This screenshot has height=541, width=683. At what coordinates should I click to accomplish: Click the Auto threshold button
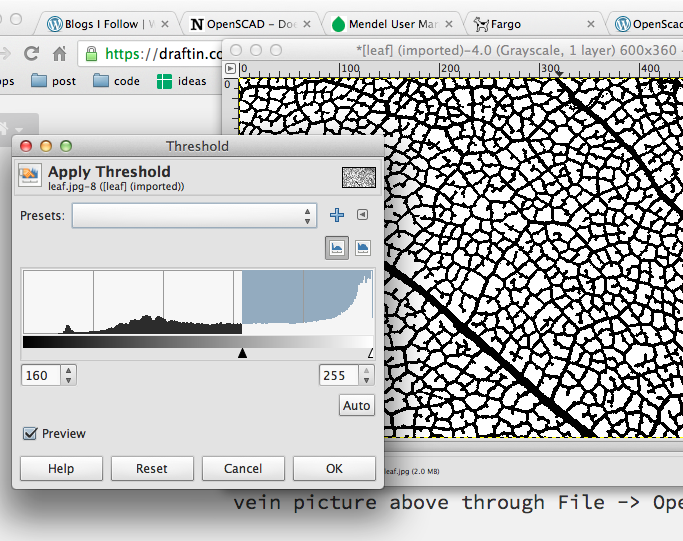point(357,406)
